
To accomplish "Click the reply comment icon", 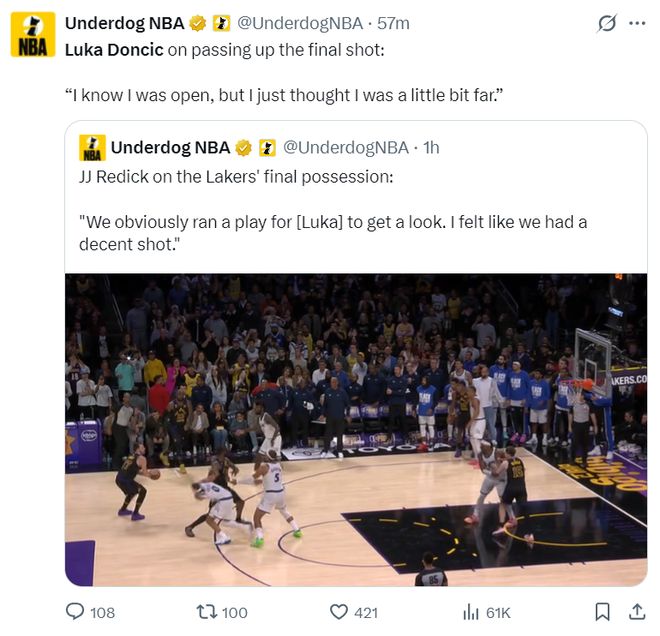I will (76, 612).
